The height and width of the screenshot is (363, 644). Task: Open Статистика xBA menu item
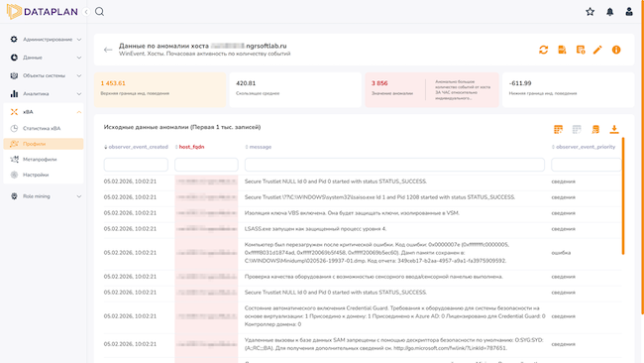point(44,128)
